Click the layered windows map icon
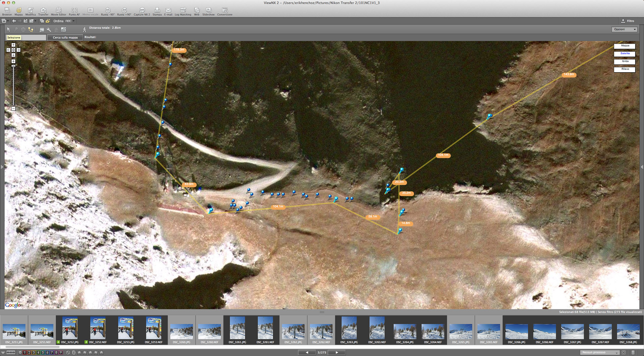Image resolution: width=644 pixels, height=356 pixels. point(42,30)
